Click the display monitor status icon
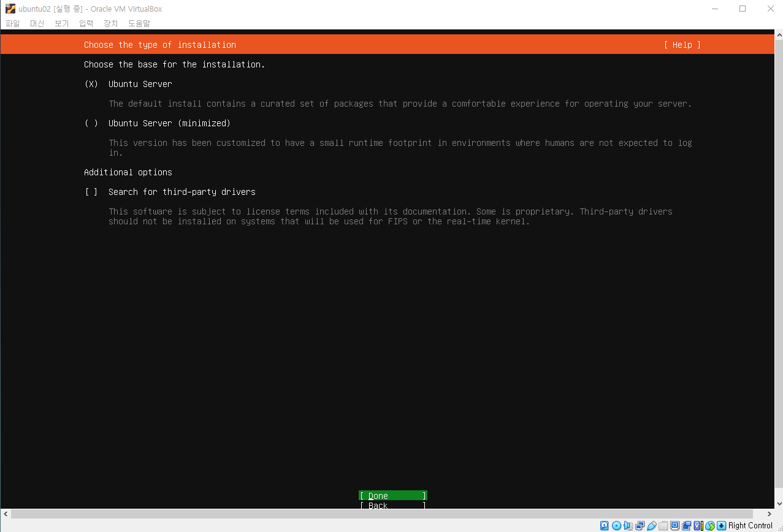This screenshot has height=532, width=783. tap(674, 525)
